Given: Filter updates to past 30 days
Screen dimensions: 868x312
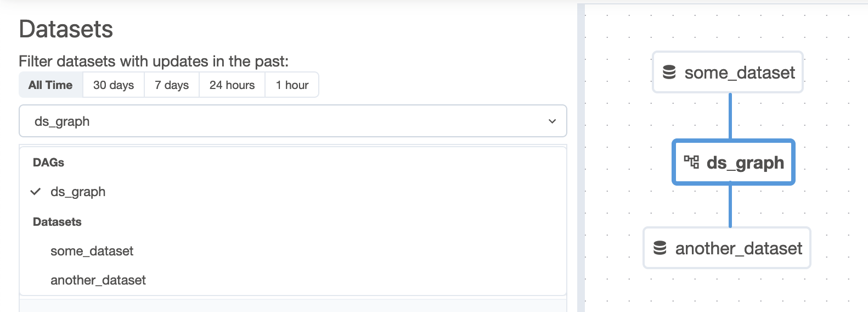Looking at the screenshot, I should pyautogui.click(x=114, y=85).
